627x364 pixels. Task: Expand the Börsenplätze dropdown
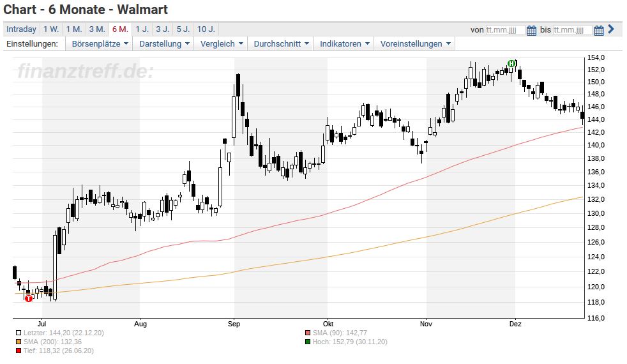click(x=100, y=44)
